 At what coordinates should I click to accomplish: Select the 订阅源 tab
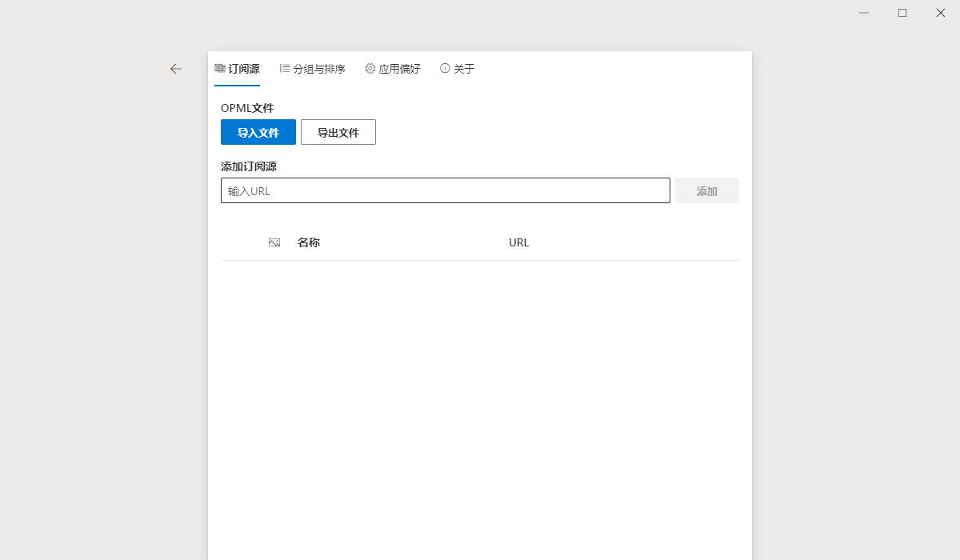click(x=243, y=69)
